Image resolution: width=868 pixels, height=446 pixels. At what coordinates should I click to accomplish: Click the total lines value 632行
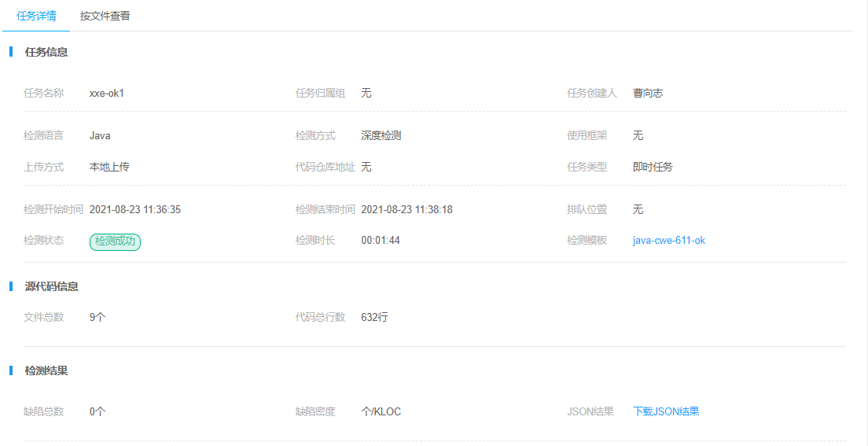pos(374,318)
